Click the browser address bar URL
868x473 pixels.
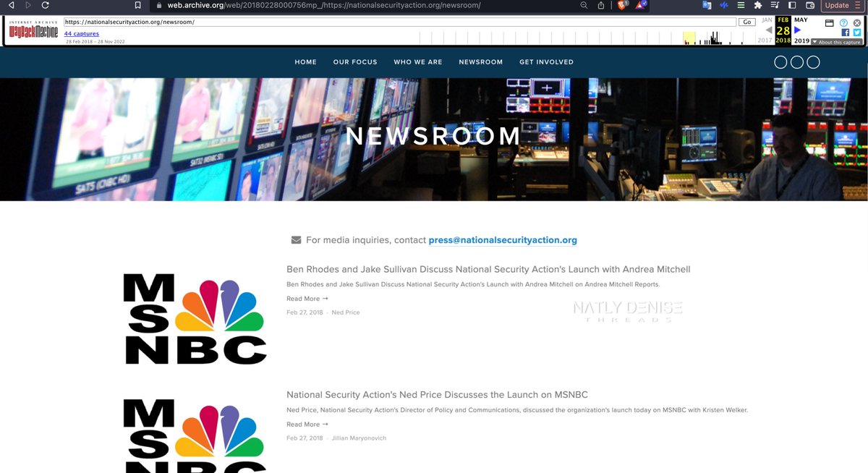[324, 5]
